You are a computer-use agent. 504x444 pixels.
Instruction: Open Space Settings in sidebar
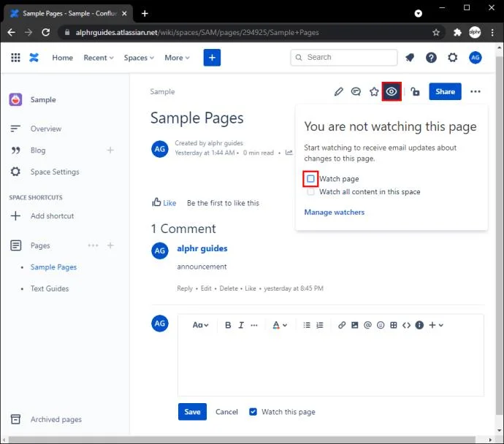coord(55,172)
